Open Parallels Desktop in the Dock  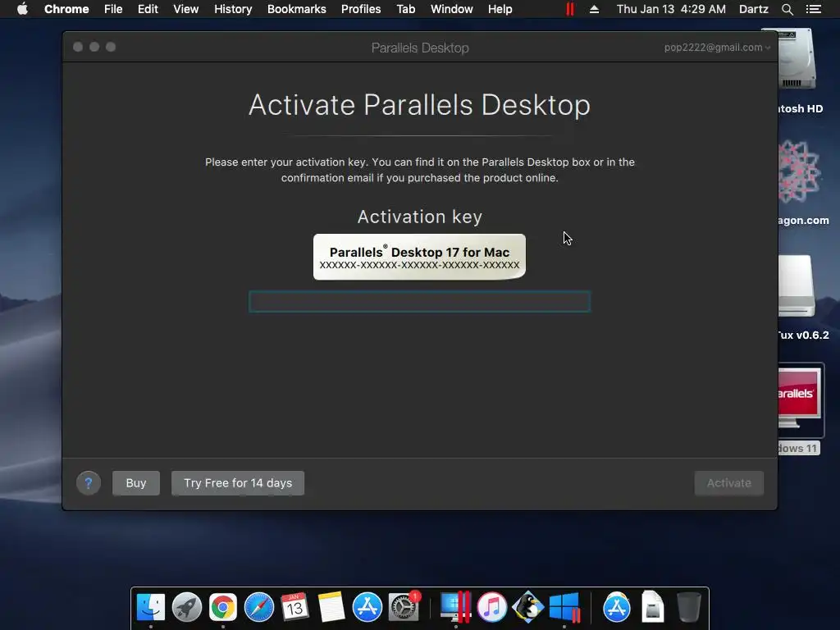(x=455, y=607)
